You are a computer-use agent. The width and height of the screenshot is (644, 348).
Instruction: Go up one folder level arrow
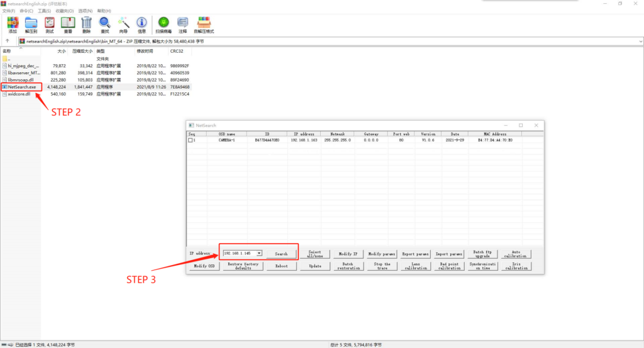click(7, 41)
